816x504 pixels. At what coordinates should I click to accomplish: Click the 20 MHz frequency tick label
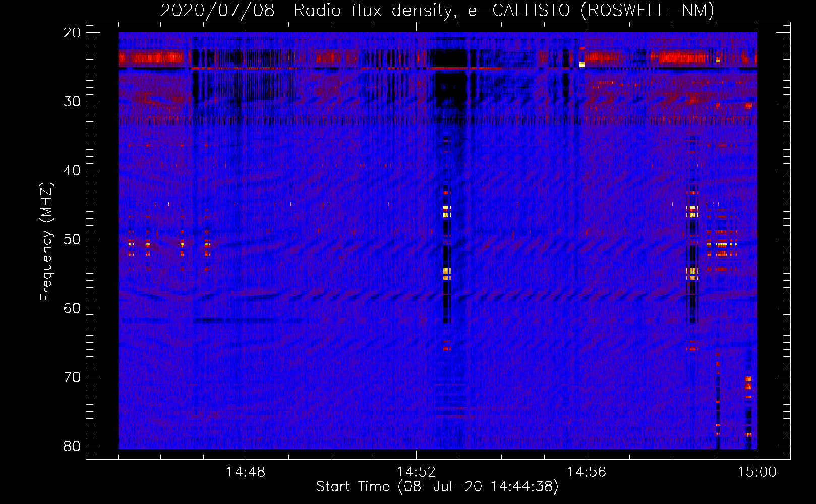click(x=72, y=33)
